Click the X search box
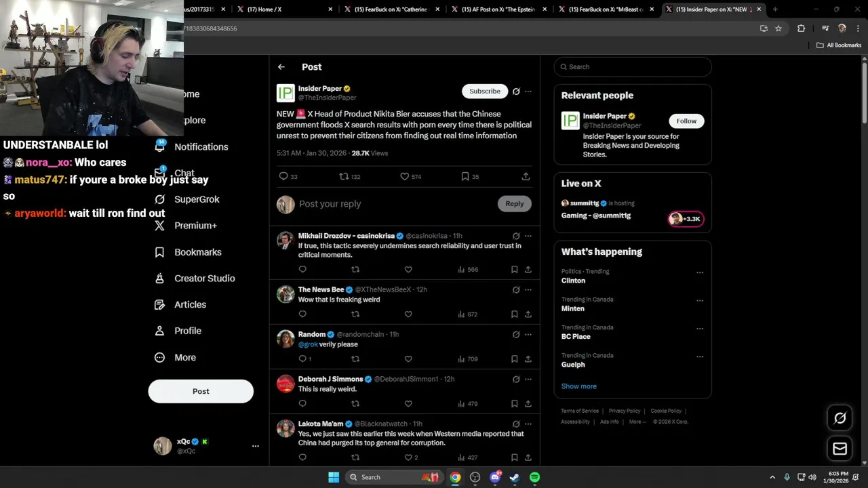This screenshot has width=868, height=488. (633, 66)
